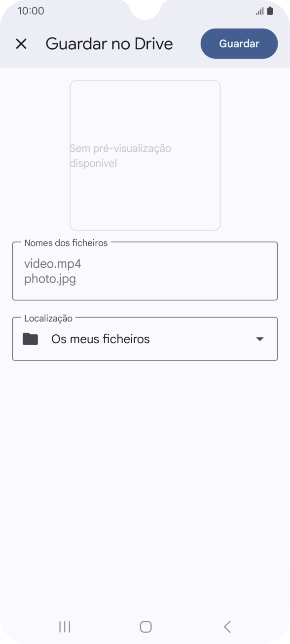This screenshot has height=644, width=290.
Task: Click the Localização field label
Action: [47, 318]
